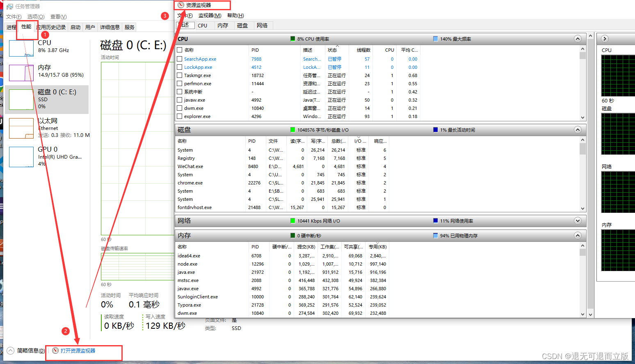The height and width of the screenshot is (364, 635).
Task: Open 监视器(M) menu in Resource Monitor
Action: click(x=210, y=16)
